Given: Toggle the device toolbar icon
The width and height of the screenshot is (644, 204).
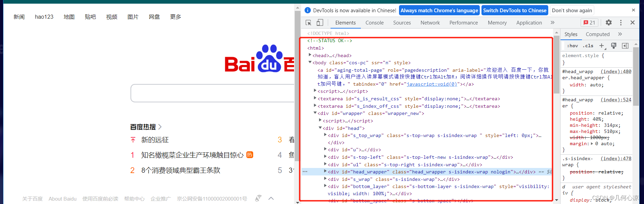Looking at the screenshot, I should (320, 23).
